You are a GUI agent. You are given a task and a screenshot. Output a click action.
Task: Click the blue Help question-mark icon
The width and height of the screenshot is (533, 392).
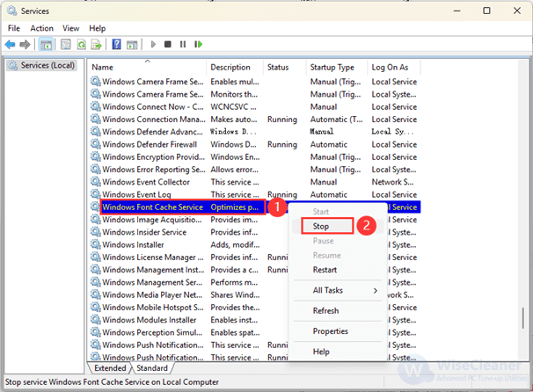(x=116, y=45)
